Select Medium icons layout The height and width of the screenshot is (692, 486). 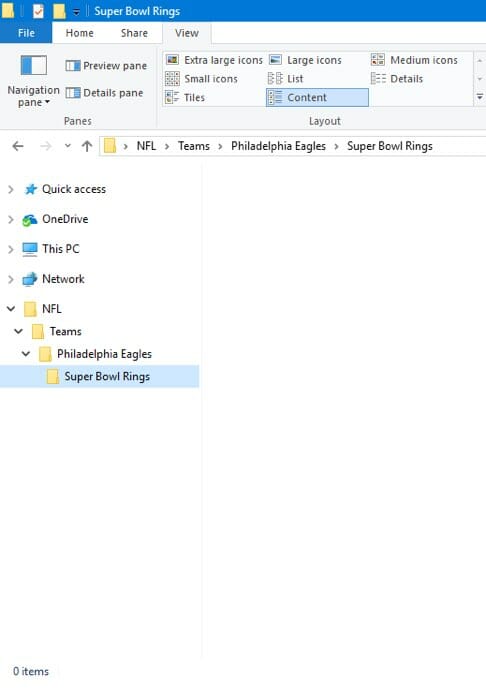coord(414,60)
